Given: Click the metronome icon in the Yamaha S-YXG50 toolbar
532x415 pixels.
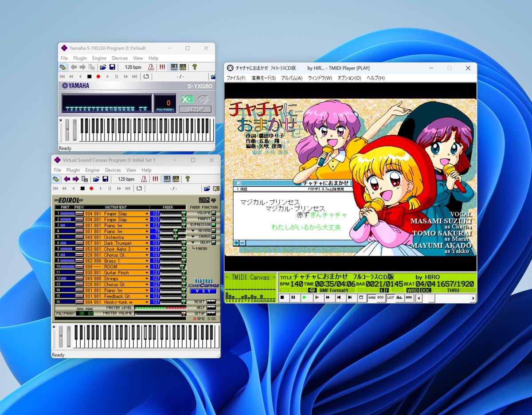Looking at the screenshot, I should pyautogui.click(x=151, y=67).
